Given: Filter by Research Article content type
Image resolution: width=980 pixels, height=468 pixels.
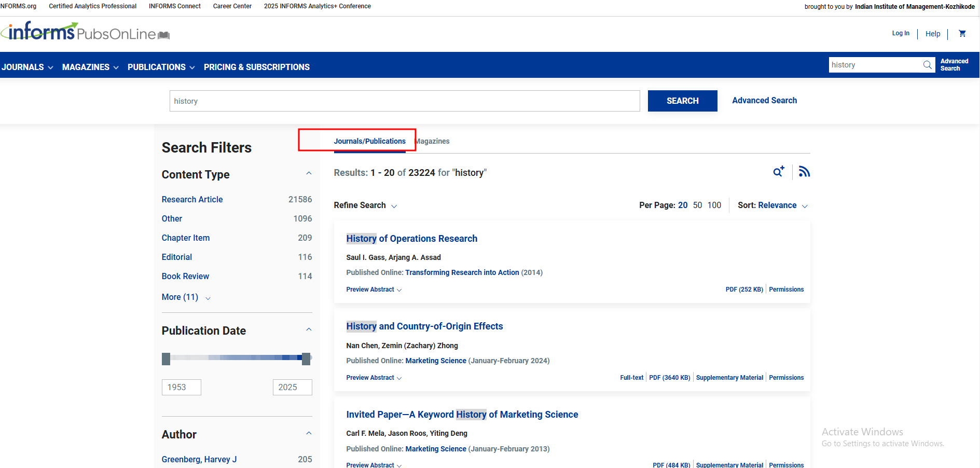Looking at the screenshot, I should tap(192, 200).
